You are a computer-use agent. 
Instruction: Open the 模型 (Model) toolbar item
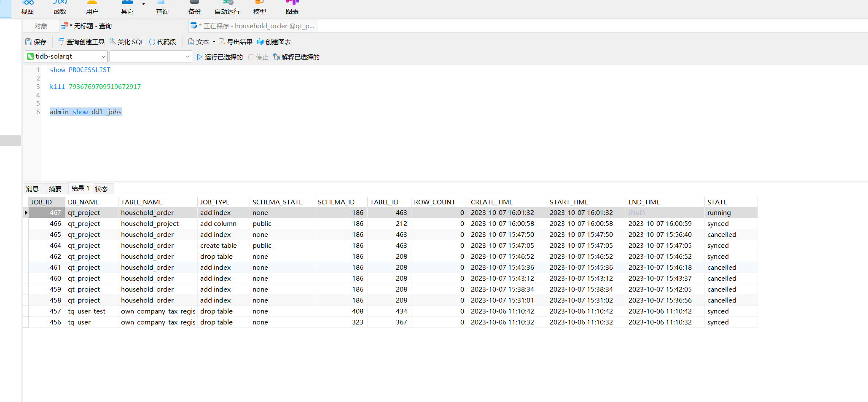click(260, 8)
